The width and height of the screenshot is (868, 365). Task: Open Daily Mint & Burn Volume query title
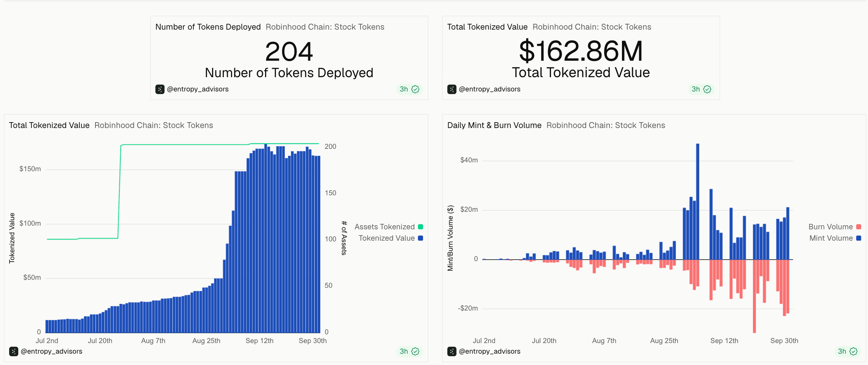494,125
